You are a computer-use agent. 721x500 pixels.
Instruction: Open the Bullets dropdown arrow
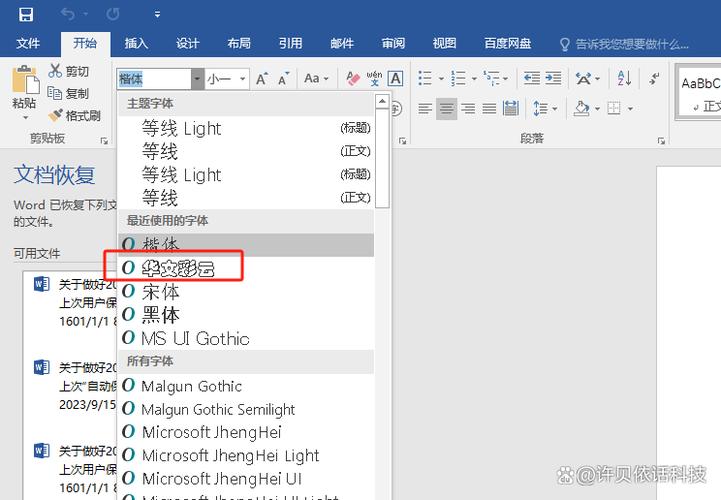coord(441,79)
